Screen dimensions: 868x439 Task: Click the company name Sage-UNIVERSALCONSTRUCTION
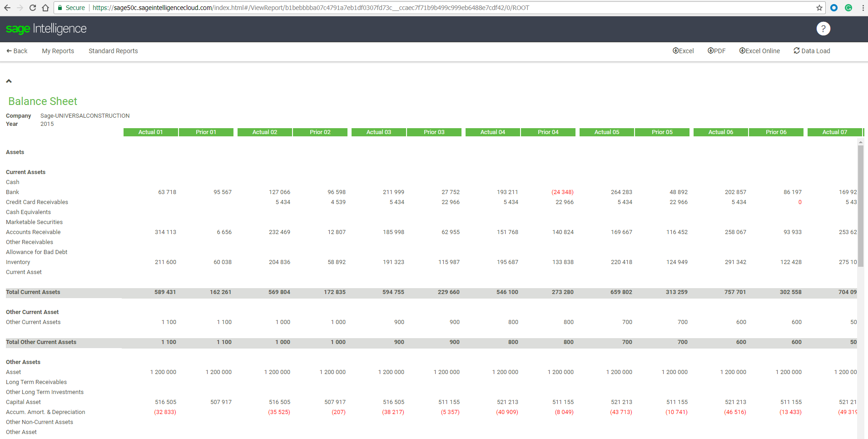pos(85,116)
